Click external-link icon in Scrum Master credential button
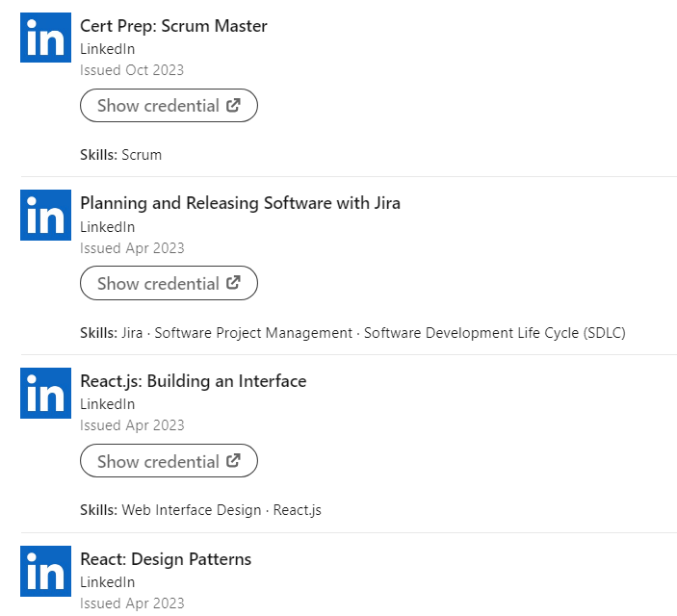 pyautogui.click(x=233, y=105)
